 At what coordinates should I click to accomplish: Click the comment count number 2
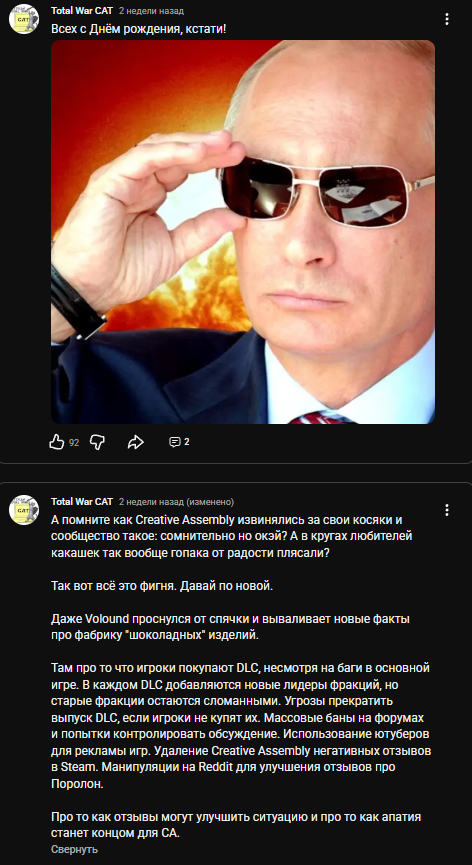click(x=187, y=442)
